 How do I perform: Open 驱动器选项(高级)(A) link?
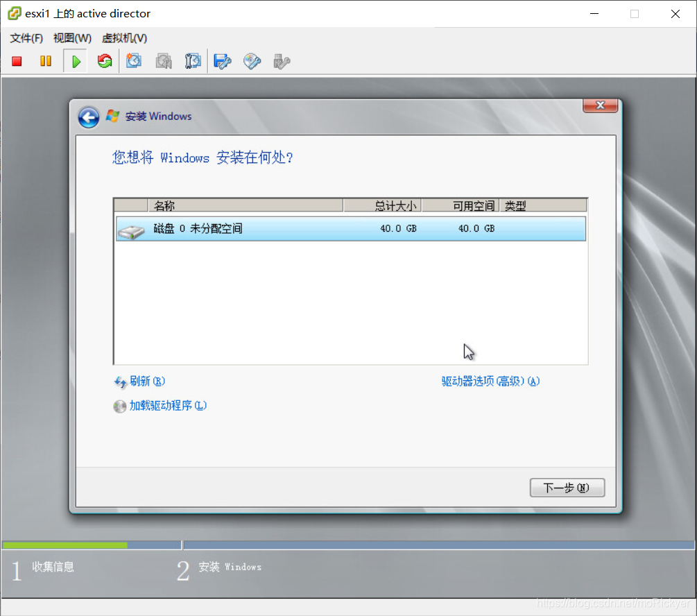490,381
